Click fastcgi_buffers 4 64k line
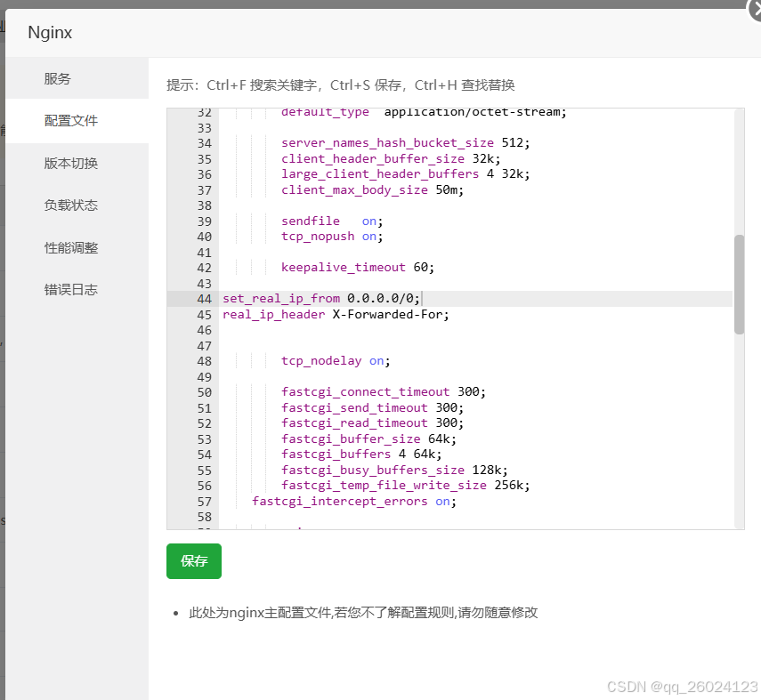This screenshot has width=761, height=700. (x=361, y=454)
